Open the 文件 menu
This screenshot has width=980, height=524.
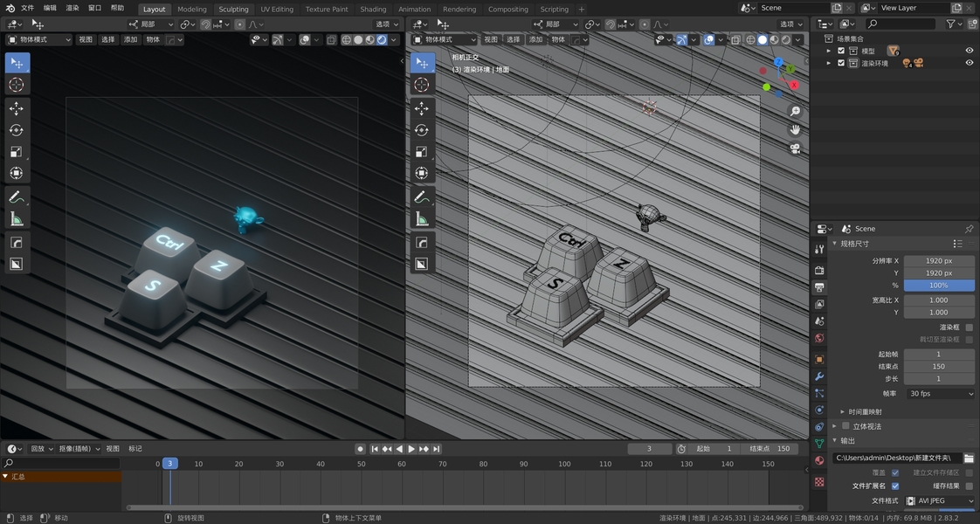point(27,8)
